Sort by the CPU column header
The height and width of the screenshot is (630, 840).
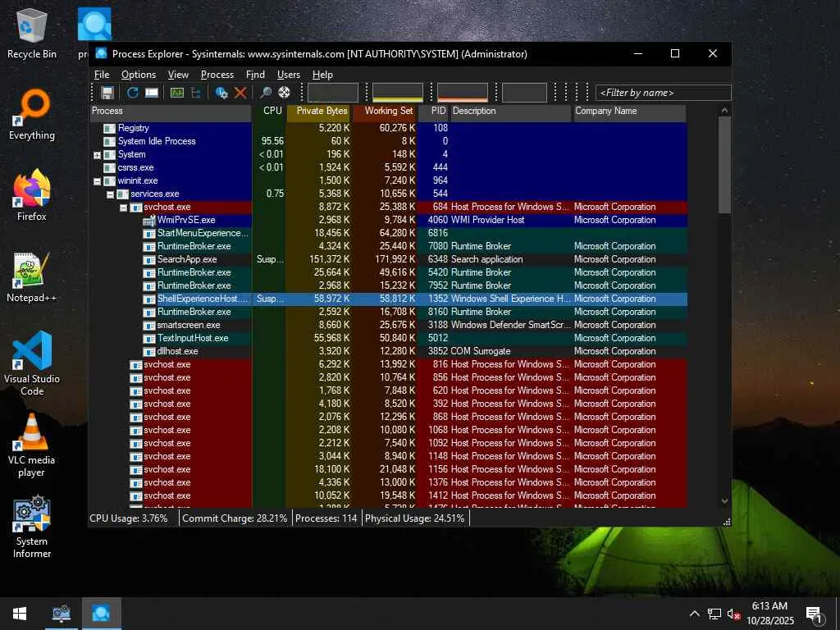pos(269,112)
